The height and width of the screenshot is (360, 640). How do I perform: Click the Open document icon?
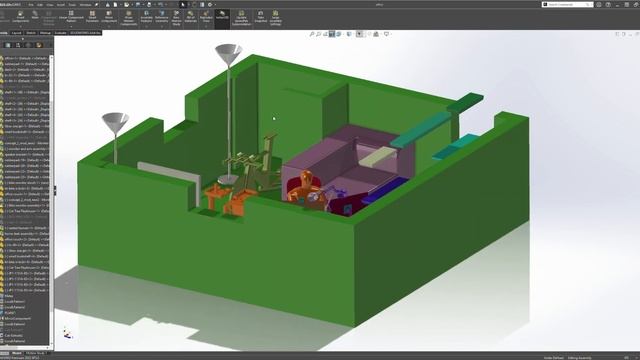[127, 4]
